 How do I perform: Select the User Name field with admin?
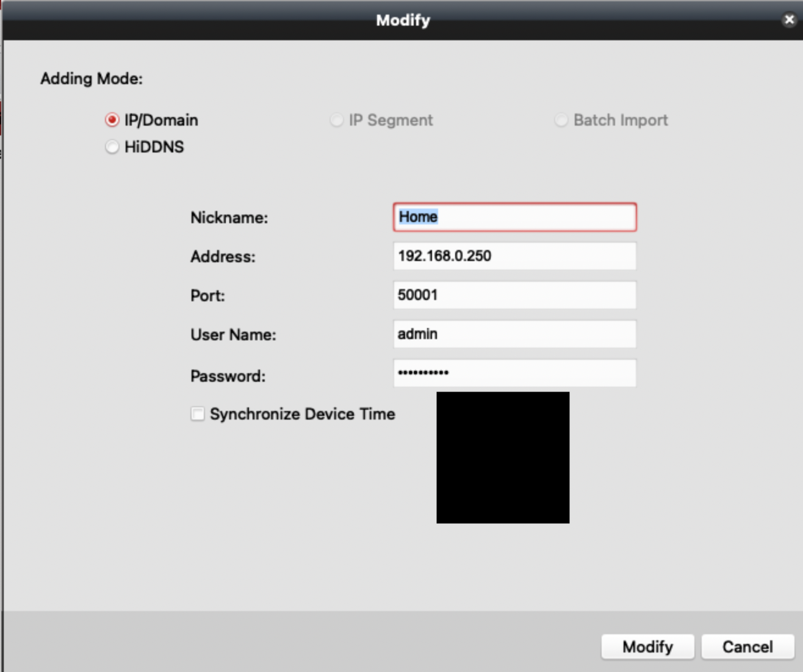point(514,334)
